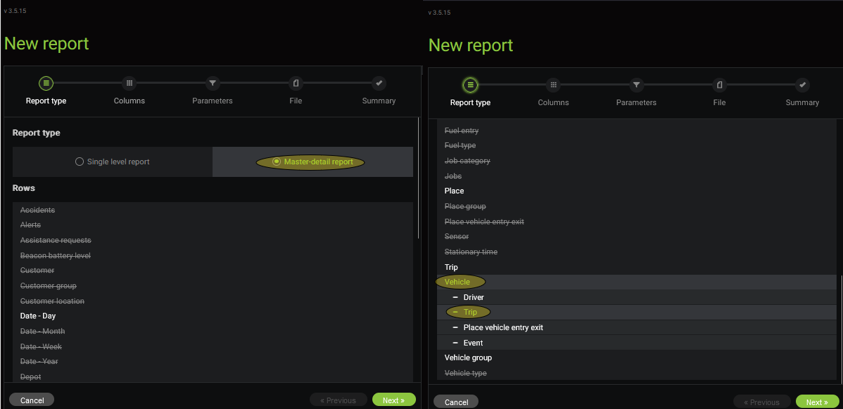Click the Summary checkmark icon in right wizard
This screenshot has height=409, width=843.
coord(802,85)
